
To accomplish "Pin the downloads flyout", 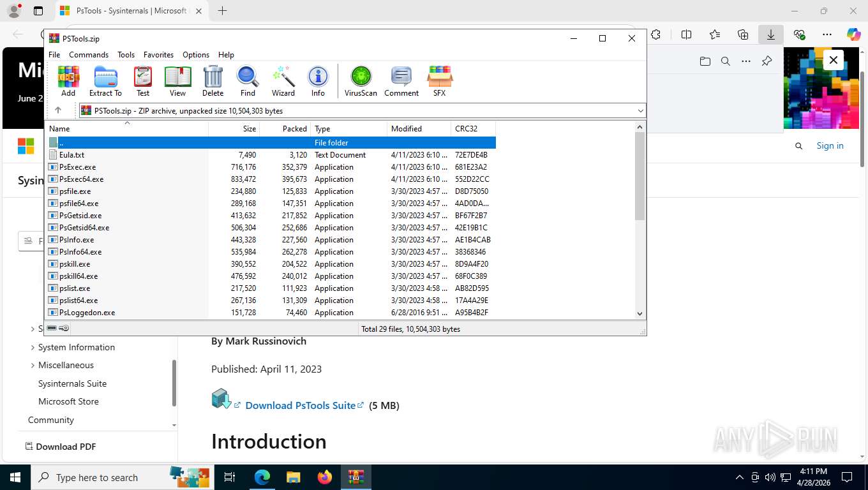I will coord(767,61).
